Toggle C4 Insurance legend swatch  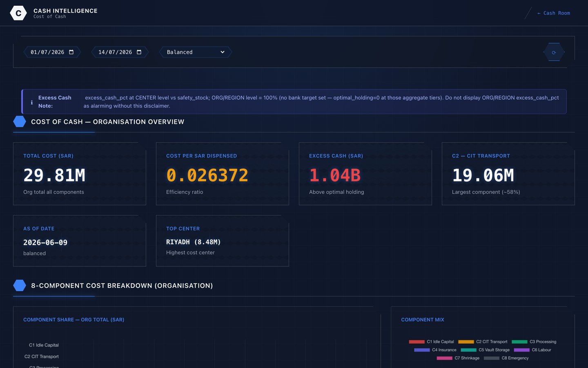422,350
